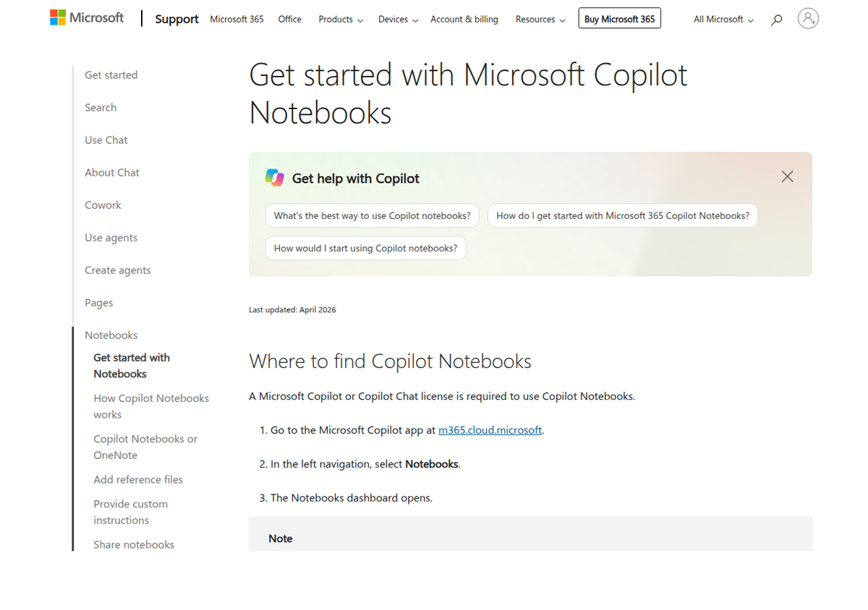Click the Microsoft logo
The height and width of the screenshot is (610, 868).
point(87,18)
